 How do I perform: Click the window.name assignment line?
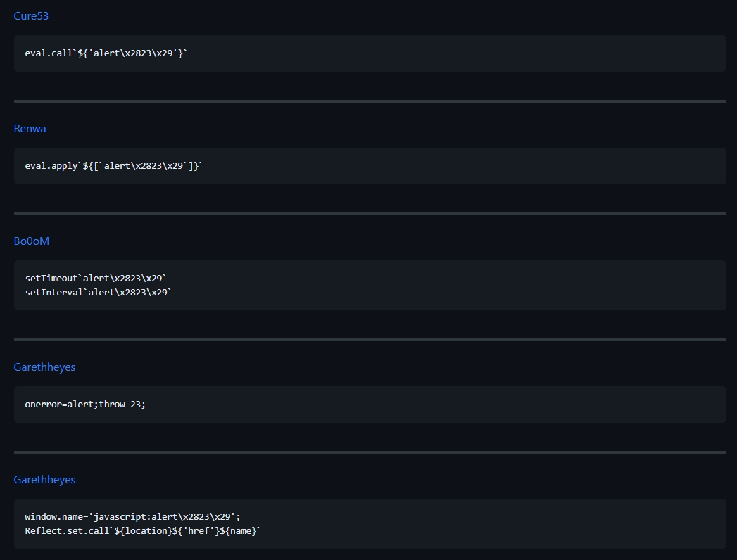coord(132,516)
